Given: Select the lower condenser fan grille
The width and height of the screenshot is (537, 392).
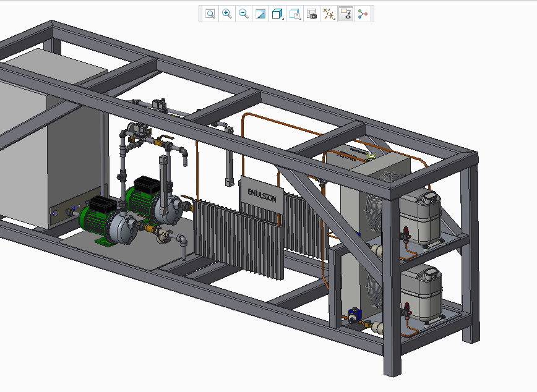Looking at the screenshot, I should click(x=374, y=289).
